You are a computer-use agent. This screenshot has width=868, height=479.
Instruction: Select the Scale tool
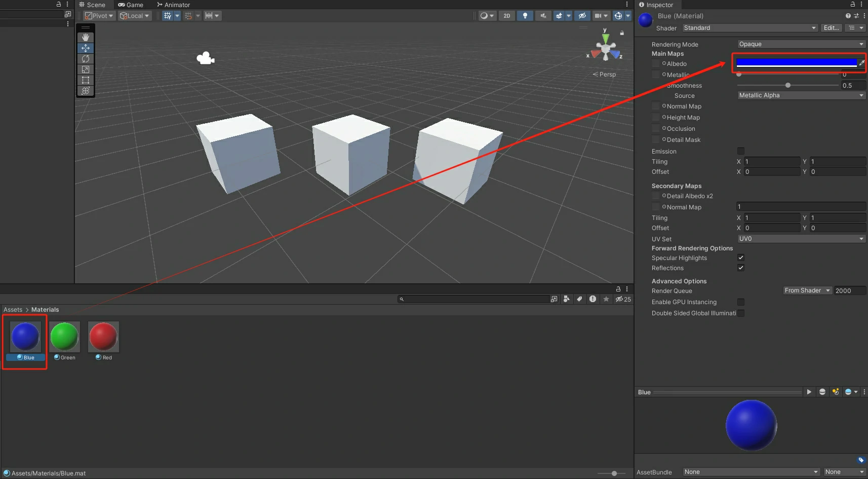[x=86, y=69]
